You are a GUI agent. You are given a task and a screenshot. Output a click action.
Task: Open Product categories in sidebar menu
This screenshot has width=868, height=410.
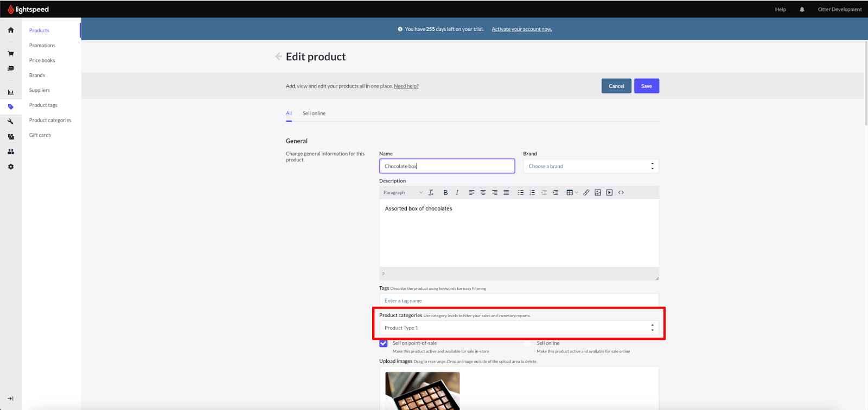(x=50, y=120)
